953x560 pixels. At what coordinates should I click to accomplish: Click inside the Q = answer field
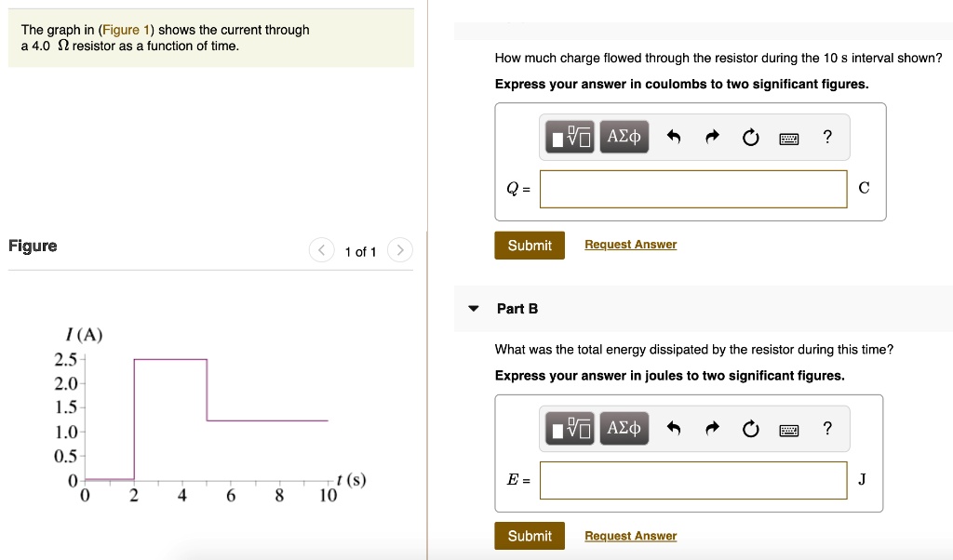tap(692, 188)
